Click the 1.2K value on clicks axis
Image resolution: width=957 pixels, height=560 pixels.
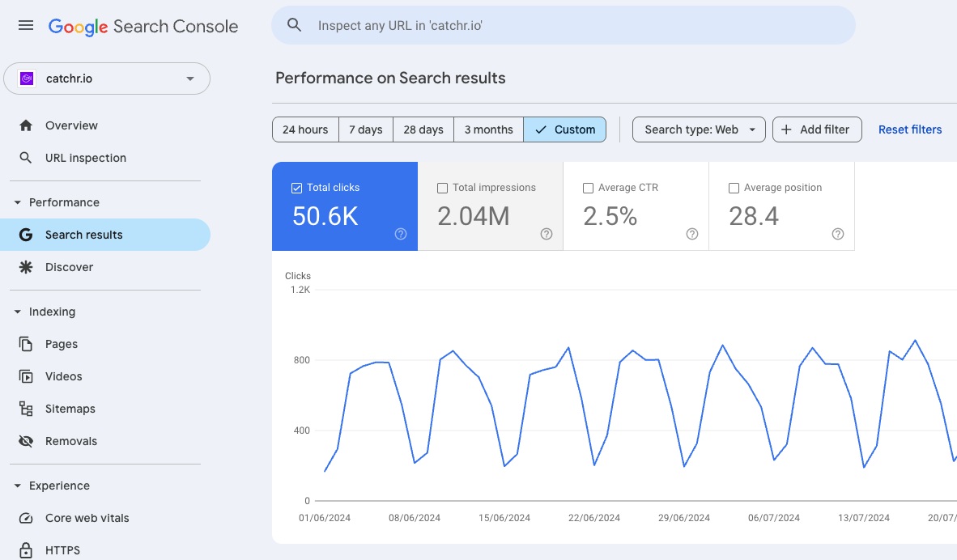300,290
